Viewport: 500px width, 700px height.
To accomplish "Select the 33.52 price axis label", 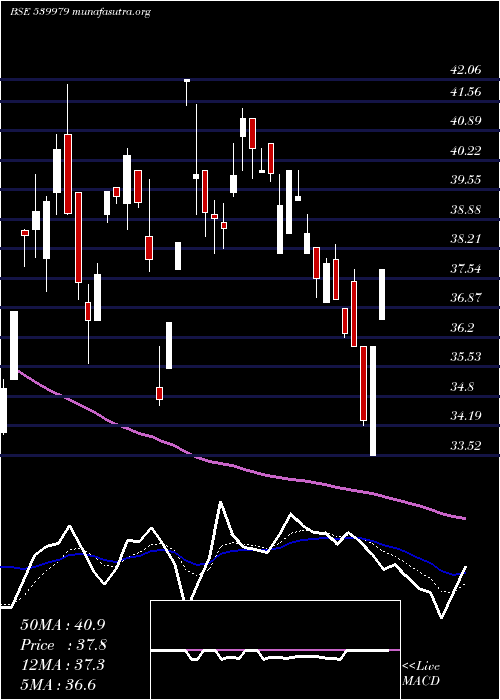I will 466,445.
